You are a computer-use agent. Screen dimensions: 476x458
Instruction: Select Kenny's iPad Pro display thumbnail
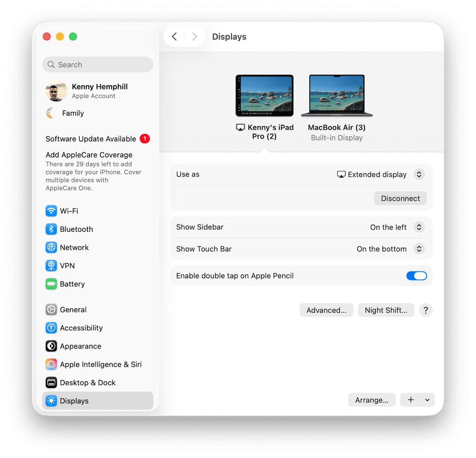coord(265,96)
